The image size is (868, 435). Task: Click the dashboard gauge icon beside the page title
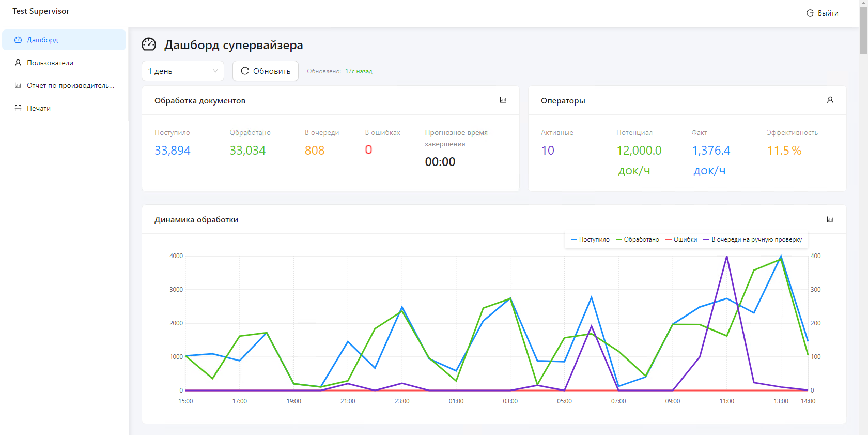(x=149, y=44)
